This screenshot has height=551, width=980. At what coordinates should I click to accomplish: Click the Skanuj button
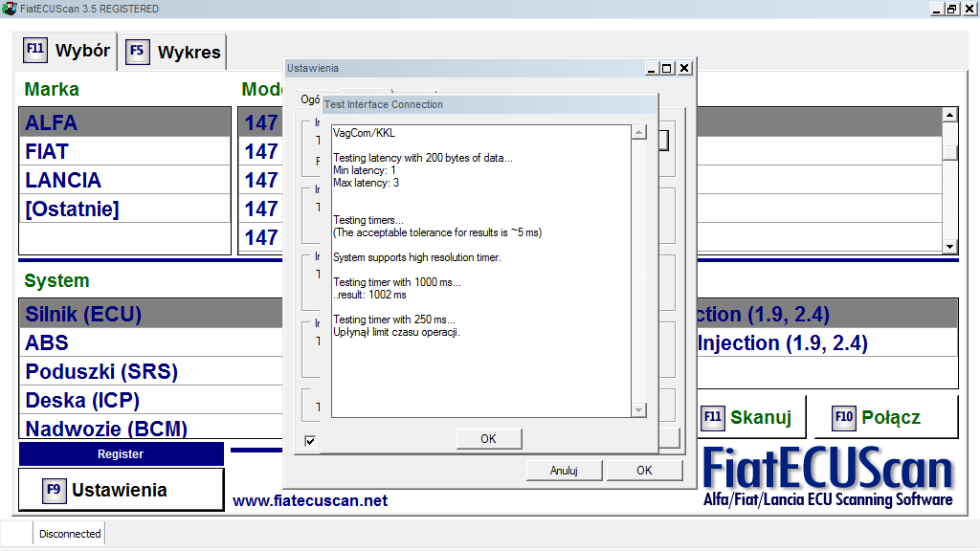pos(752,417)
